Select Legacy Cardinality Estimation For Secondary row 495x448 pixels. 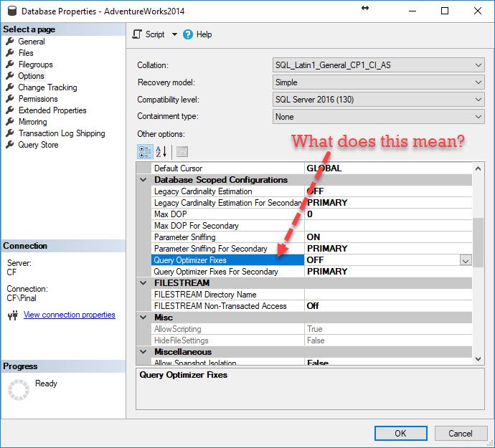311,203
